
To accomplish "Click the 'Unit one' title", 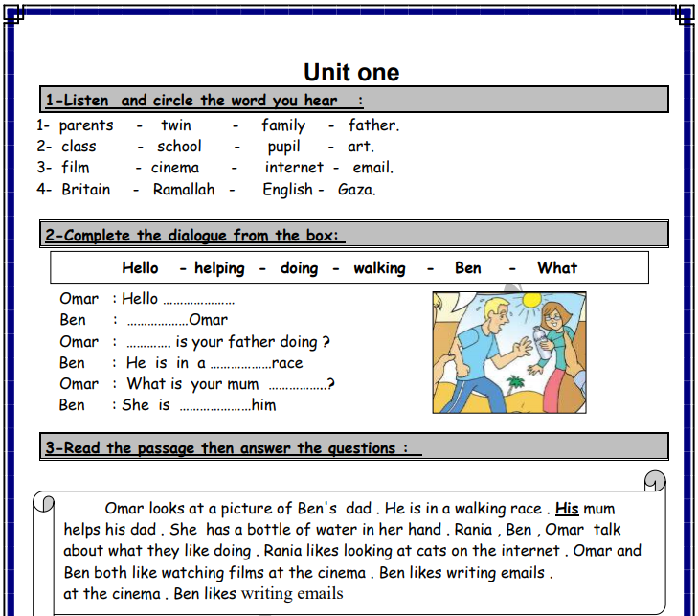I will point(351,72).
